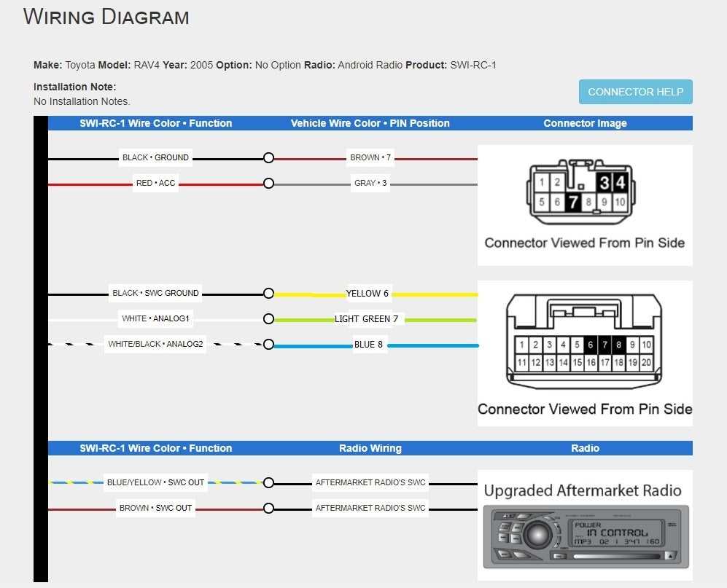Click the junction circle on BLUE/YELLOW SWC OUT wire
This screenshot has height=588, width=727.
[x=268, y=482]
